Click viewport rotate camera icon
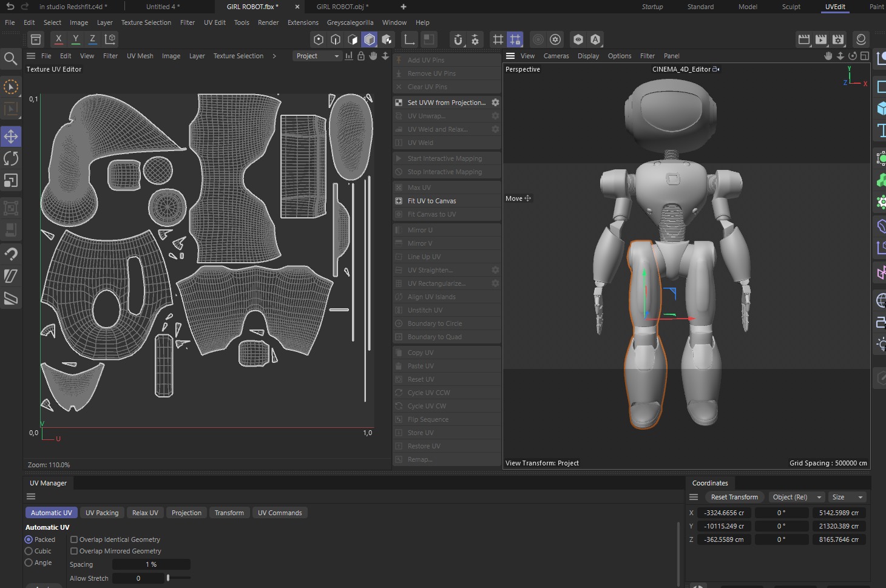Screen dimensions: 886x588 [x=853, y=56]
